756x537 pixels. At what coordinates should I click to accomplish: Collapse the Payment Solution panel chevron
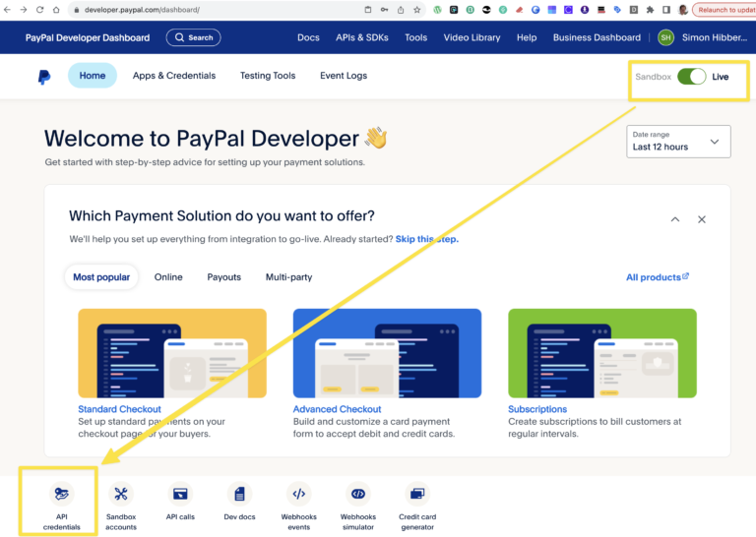click(674, 219)
